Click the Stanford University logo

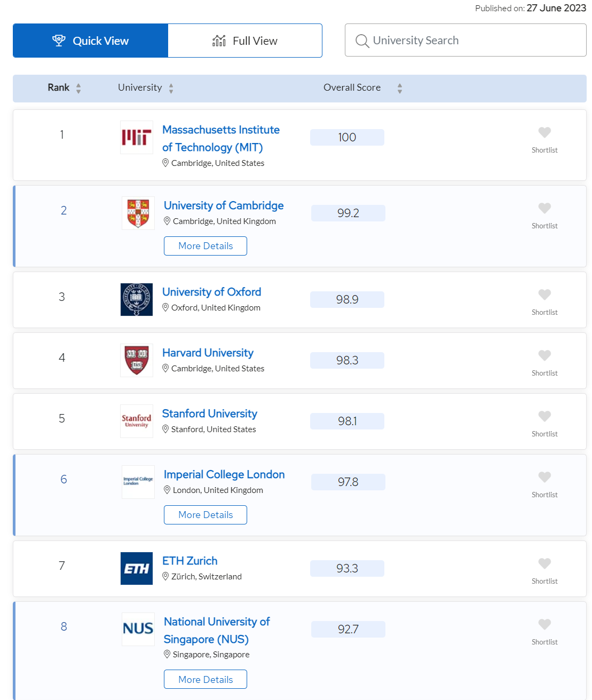coord(137,421)
